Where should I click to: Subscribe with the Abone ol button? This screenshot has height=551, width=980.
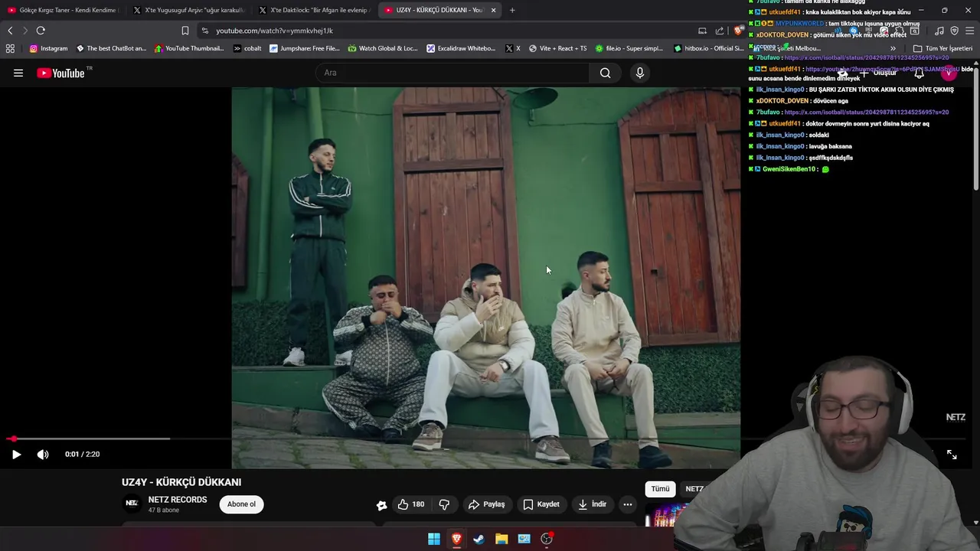point(241,504)
